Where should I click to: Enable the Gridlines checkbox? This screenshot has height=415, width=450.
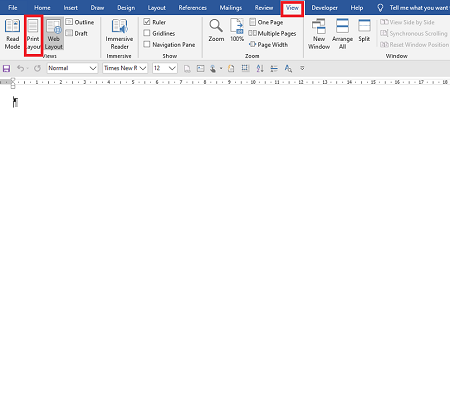point(147,33)
